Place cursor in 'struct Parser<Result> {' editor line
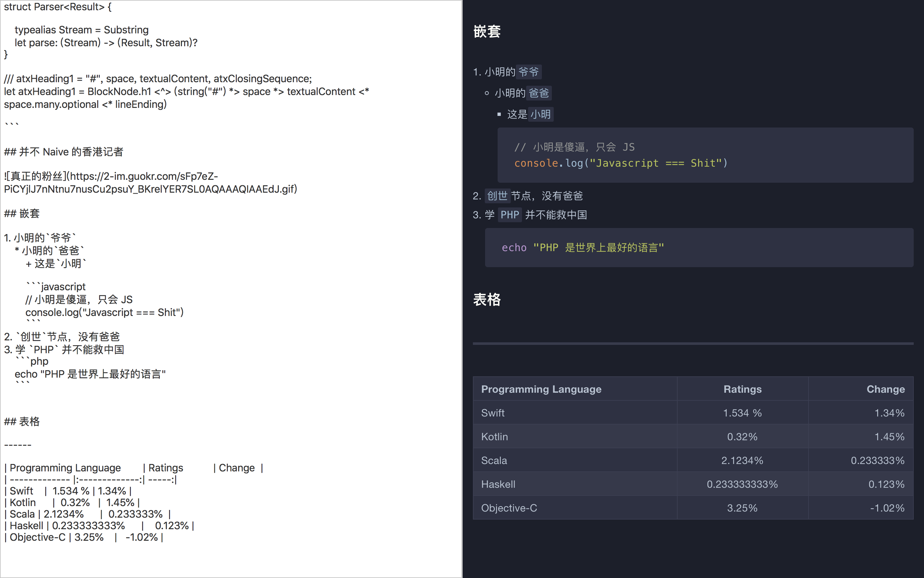 coord(58,7)
